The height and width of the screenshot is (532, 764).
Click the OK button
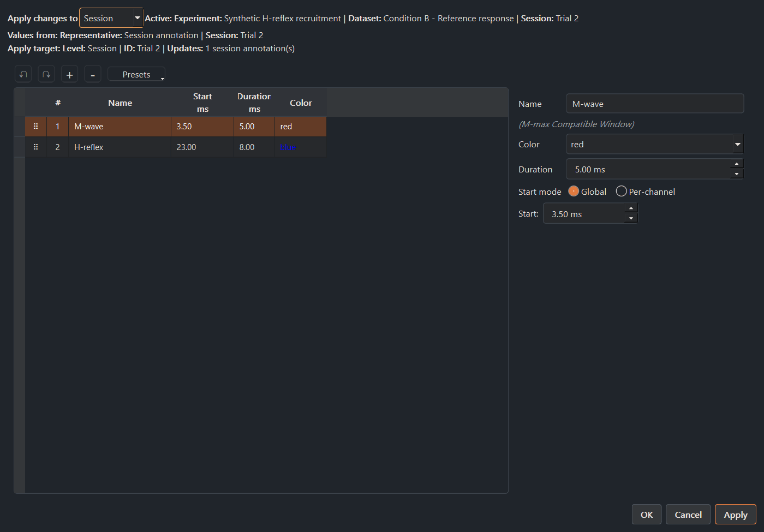647,515
